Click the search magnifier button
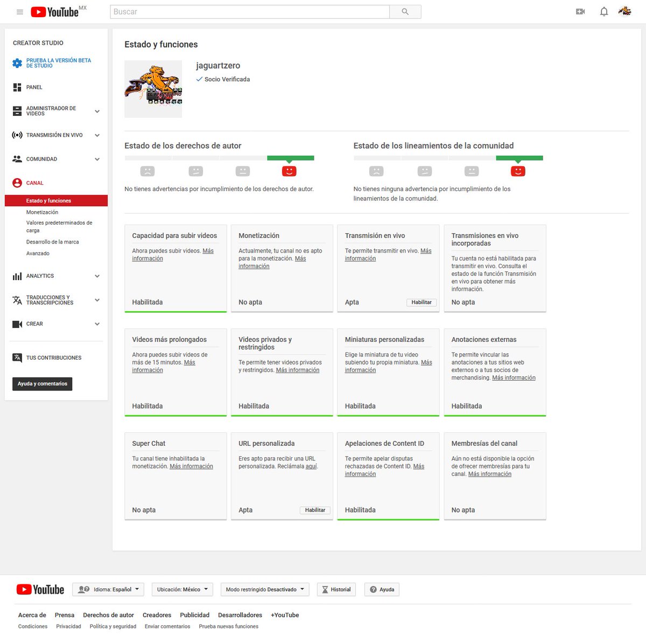Screen dimensions: 646x644 tap(405, 12)
